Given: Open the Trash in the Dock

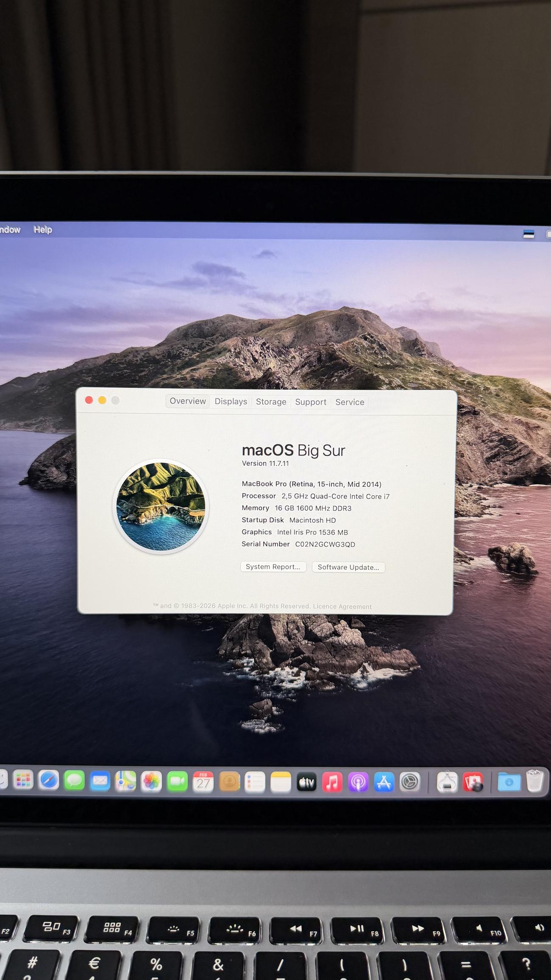Looking at the screenshot, I should [x=534, y=782].
